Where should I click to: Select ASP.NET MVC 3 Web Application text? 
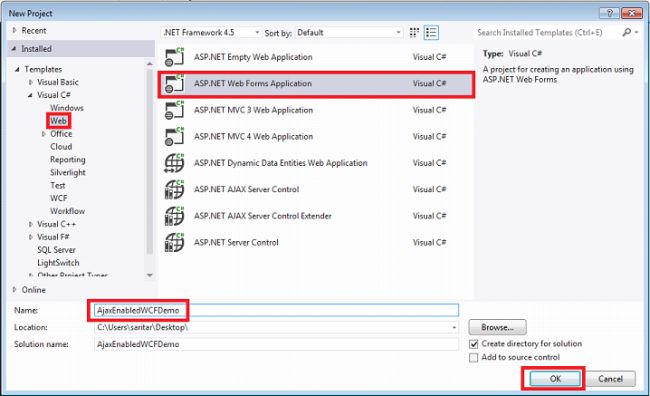(253, 110)
